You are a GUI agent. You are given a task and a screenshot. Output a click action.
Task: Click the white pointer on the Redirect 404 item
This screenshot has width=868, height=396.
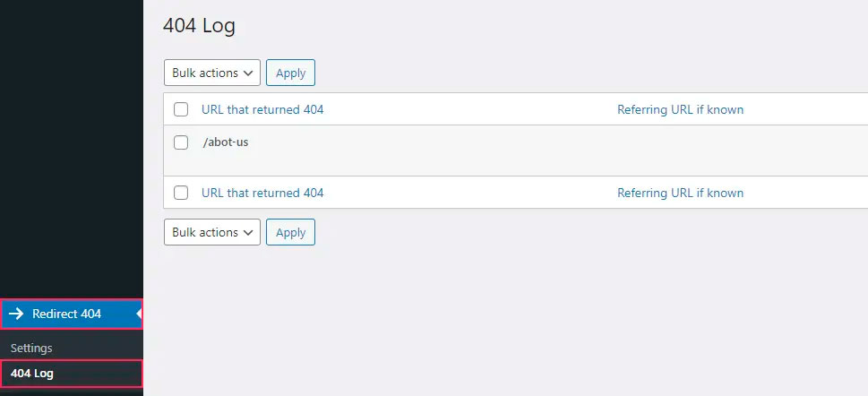139,314
